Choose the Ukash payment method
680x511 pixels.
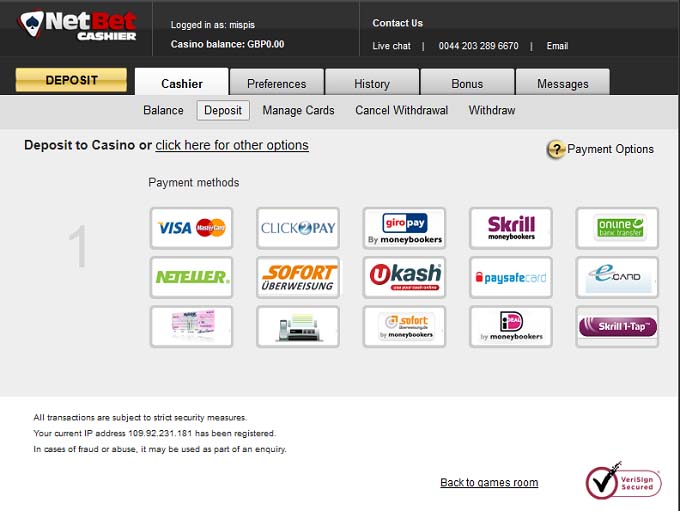[404, 277]
